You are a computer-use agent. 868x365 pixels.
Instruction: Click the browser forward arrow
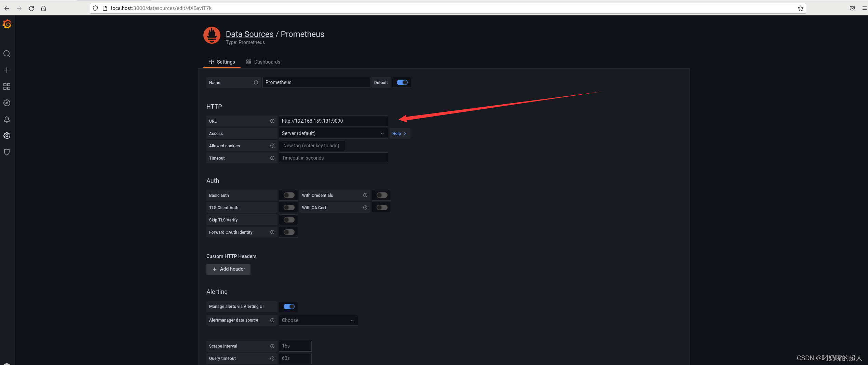[x=19, y=8]
